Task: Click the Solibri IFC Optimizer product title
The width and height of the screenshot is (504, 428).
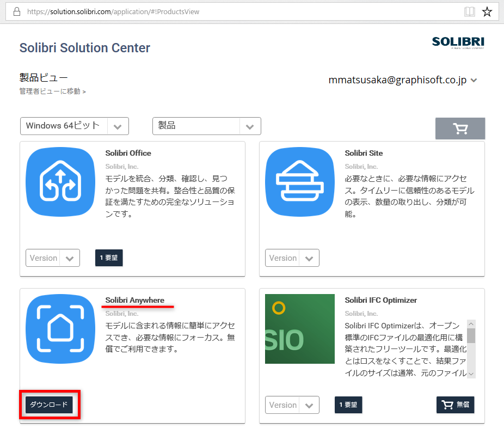Action: (x=381, y=301)
